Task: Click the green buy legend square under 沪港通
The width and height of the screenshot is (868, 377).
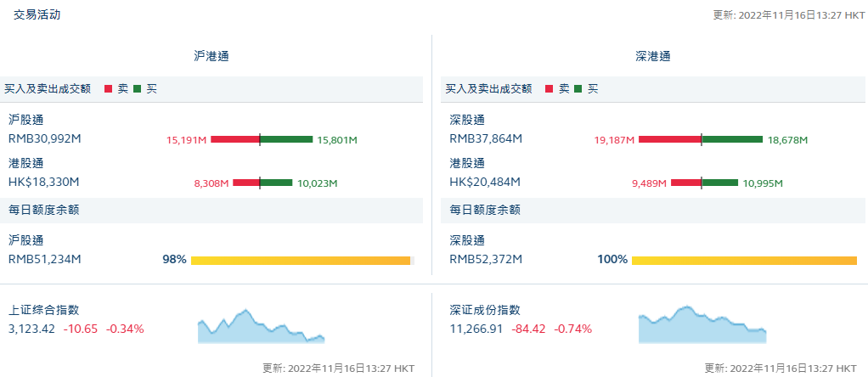Action: [x=138, y=88]
